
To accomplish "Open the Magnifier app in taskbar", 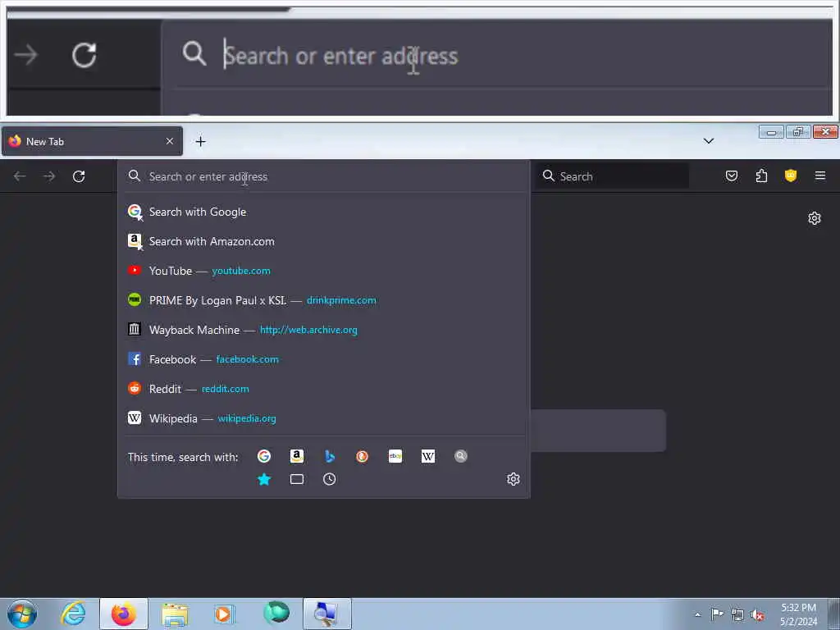I will 326,614.
